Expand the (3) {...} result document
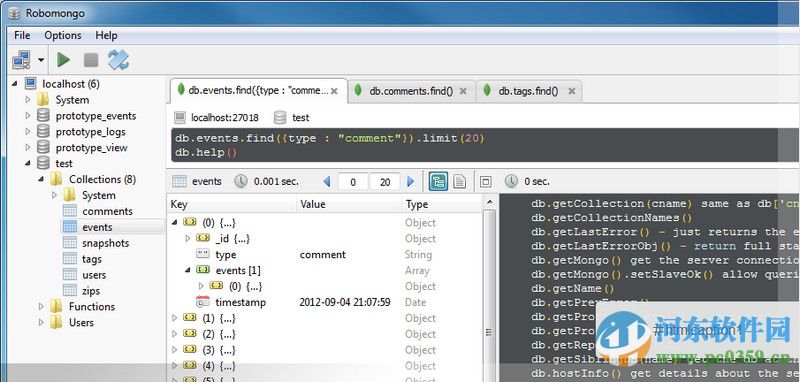 coord(174,350)
